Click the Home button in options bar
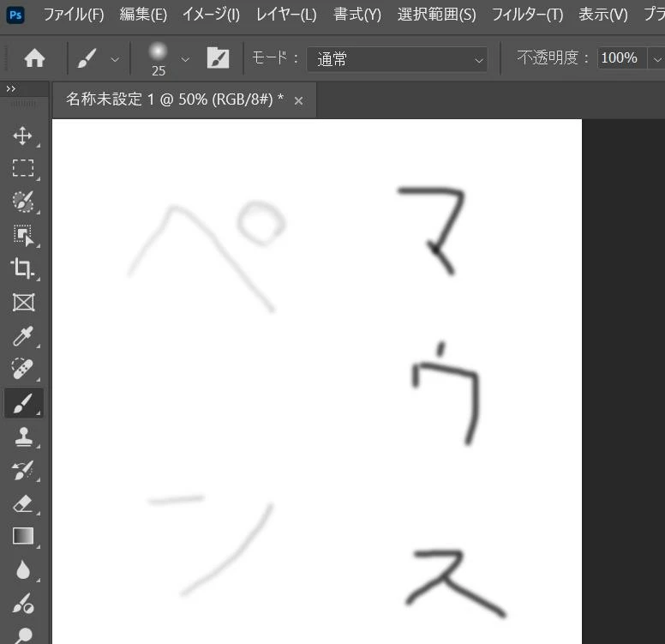Image resolution: width=665 pixels, height=644 pixels. pyautogui.click(x=34, y=58)
